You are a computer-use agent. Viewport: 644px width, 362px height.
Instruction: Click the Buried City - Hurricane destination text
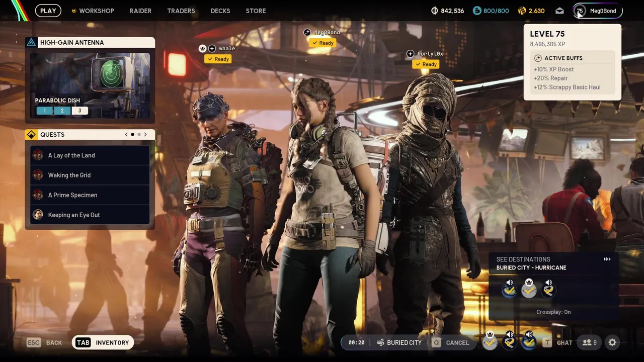[x=531, y=268]
